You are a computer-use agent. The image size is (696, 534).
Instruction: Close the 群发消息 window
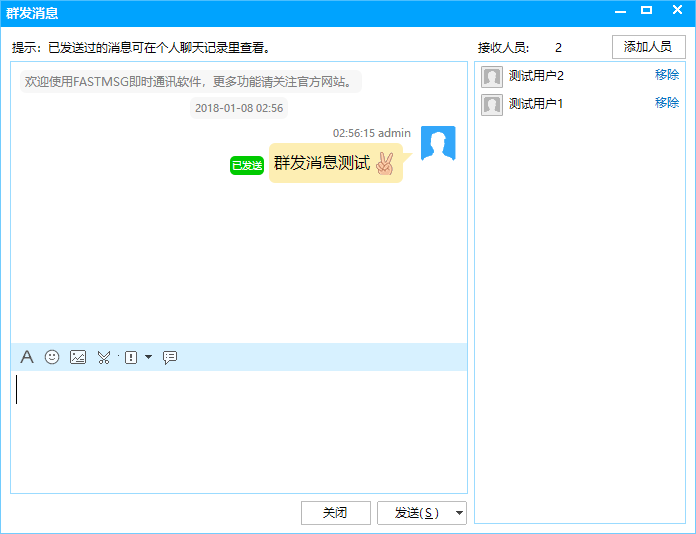(677, 10)
